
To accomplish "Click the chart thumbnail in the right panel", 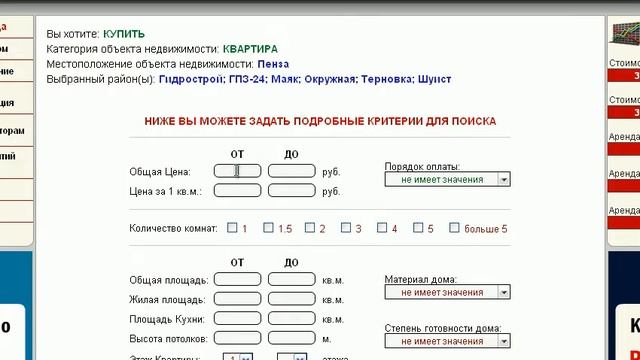I will [x=625, y=33].
